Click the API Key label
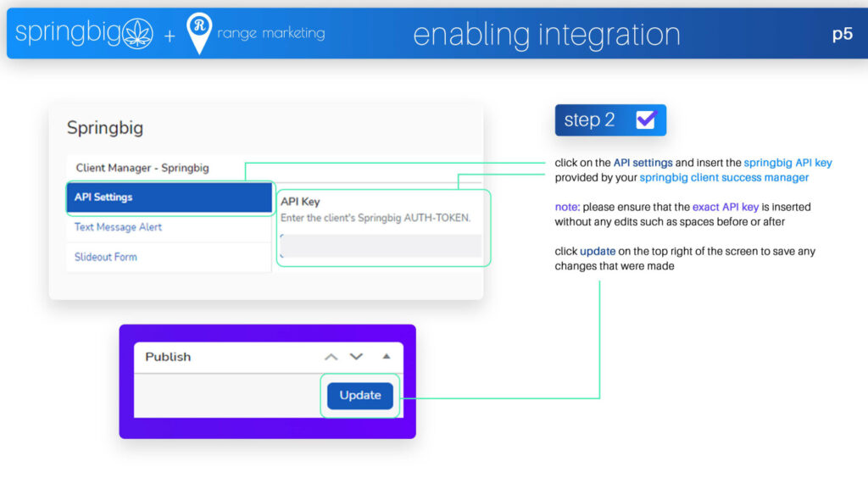 pyautogui.click(x=300, y=202)
